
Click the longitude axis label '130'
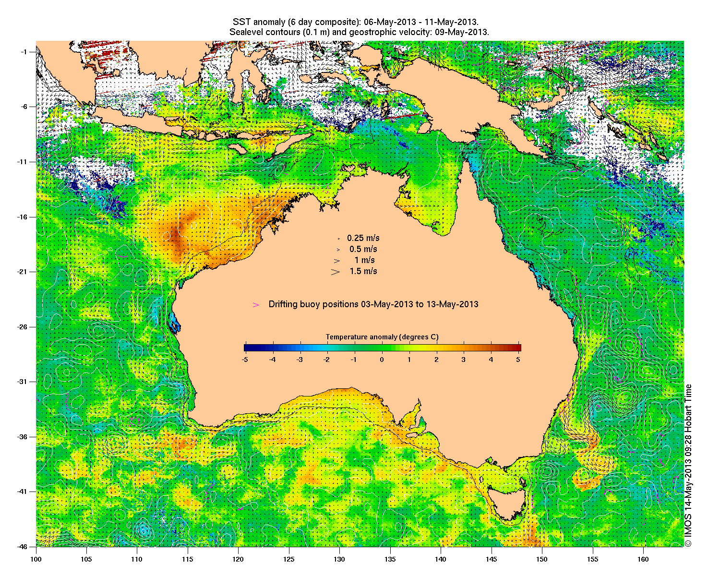pos(339,559)
